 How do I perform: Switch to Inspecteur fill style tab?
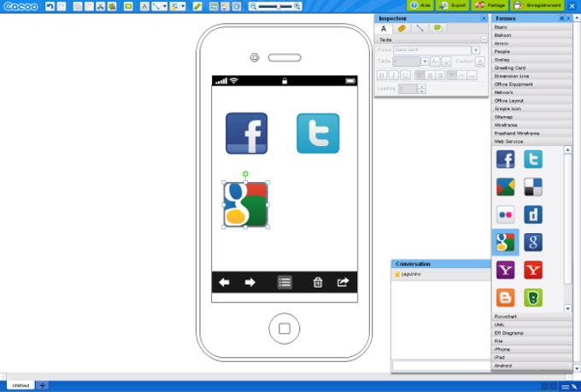point(402,28)
